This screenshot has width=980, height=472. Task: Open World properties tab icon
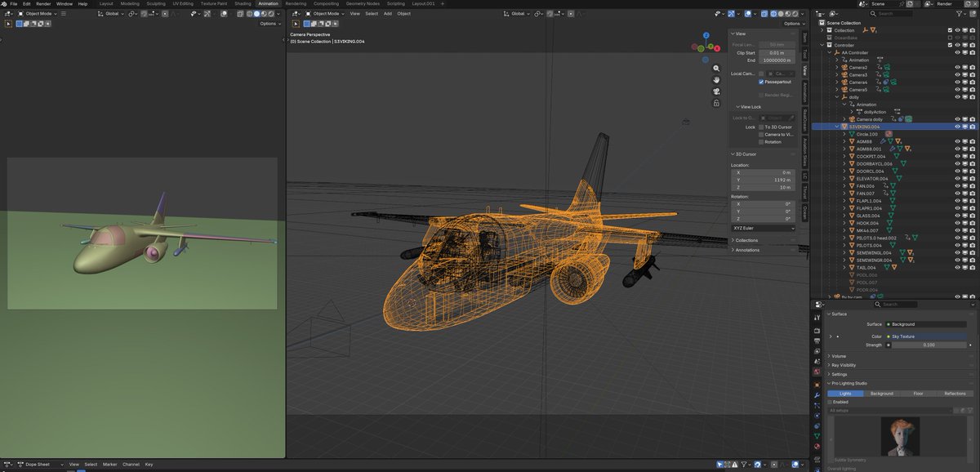tap(817, 372)
